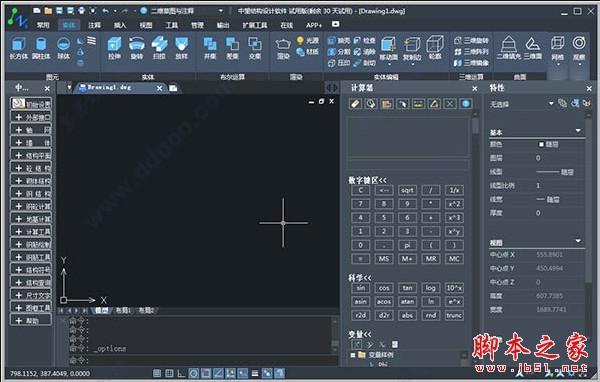Viewport: 600px width, 382px height.
Task: Collapse the 视图 section in Properties panel
Action: click(x=578, y=241)
